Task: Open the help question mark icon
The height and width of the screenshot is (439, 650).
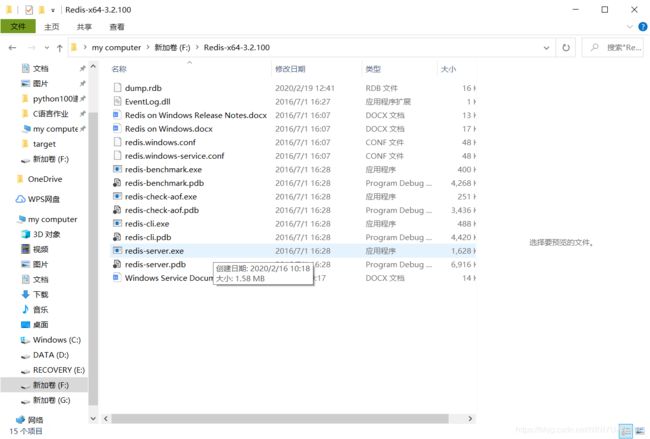Action: (643, 27)
